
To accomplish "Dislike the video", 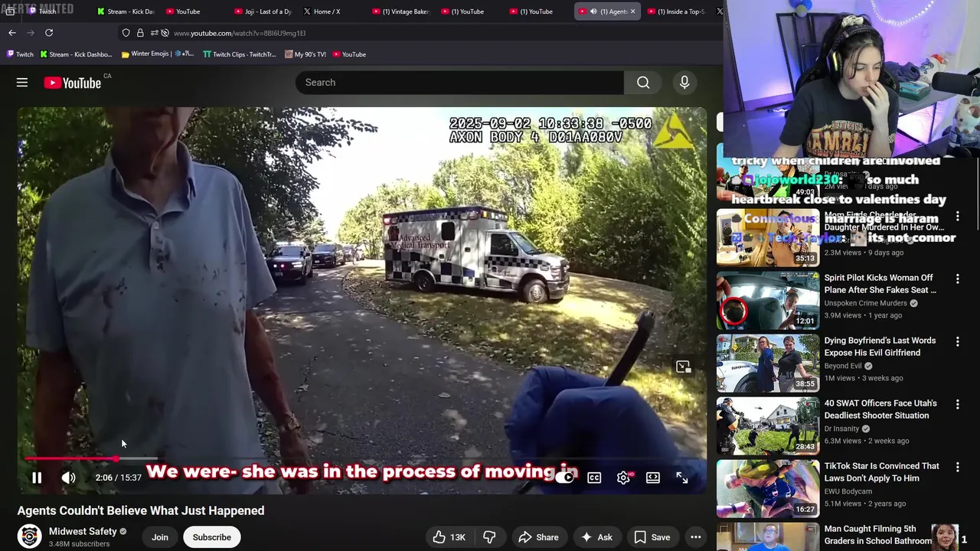I will [489, 537].
